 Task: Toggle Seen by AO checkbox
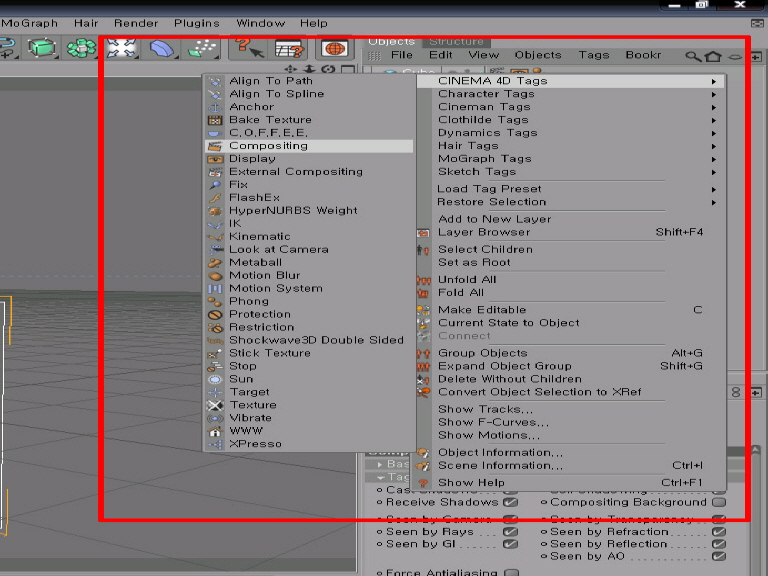[719, 556]
